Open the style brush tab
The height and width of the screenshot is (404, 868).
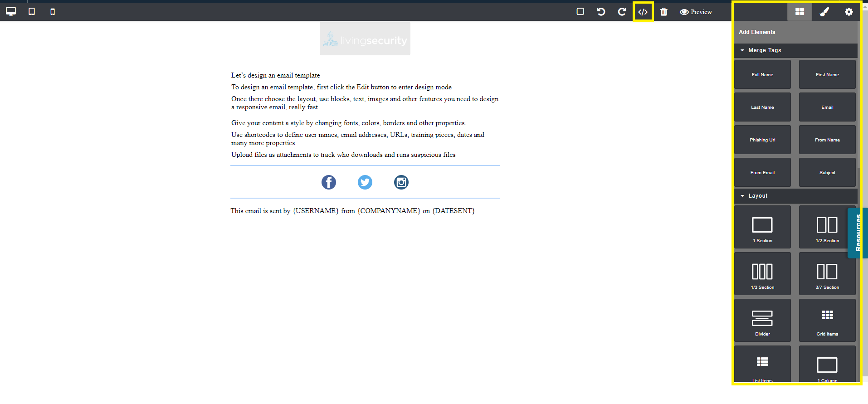point(824,11)
